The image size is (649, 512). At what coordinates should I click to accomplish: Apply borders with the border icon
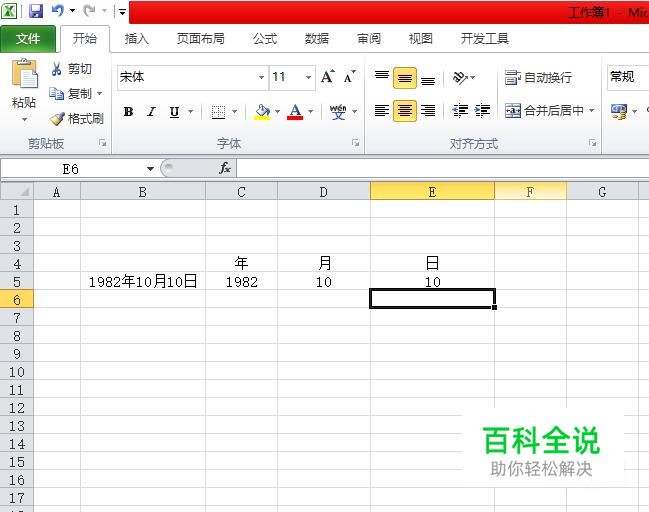(x=218, y=112)
